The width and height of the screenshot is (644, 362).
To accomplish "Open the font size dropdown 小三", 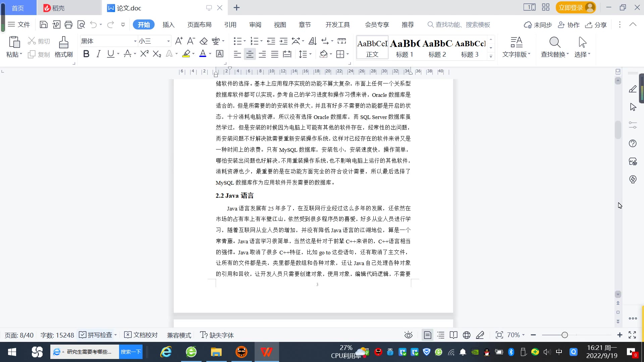I will click(168, 41).
